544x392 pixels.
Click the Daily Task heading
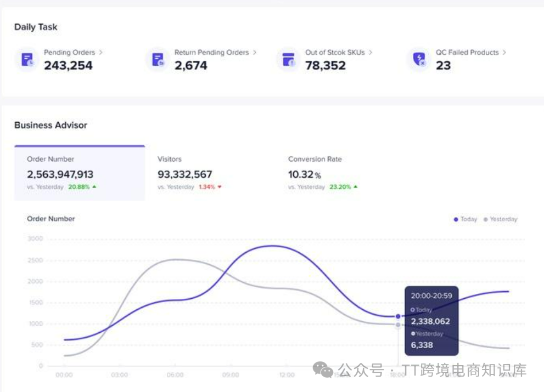[36, 27]
